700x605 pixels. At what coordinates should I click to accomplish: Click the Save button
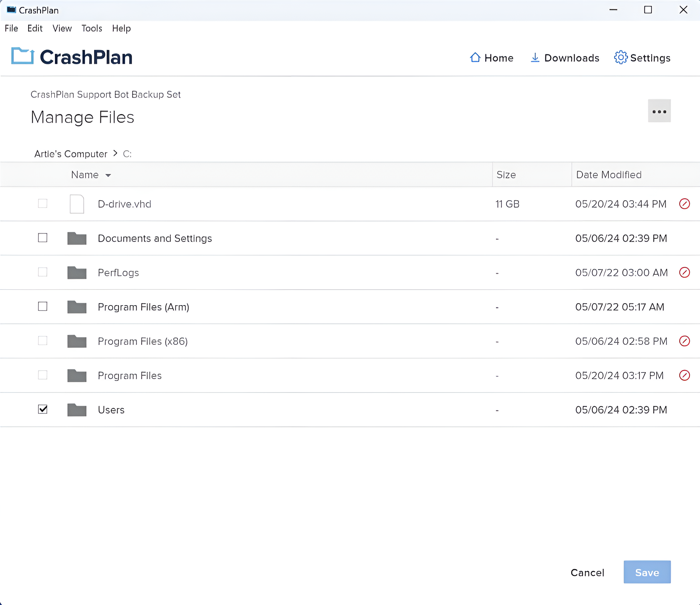click(647, 572)
